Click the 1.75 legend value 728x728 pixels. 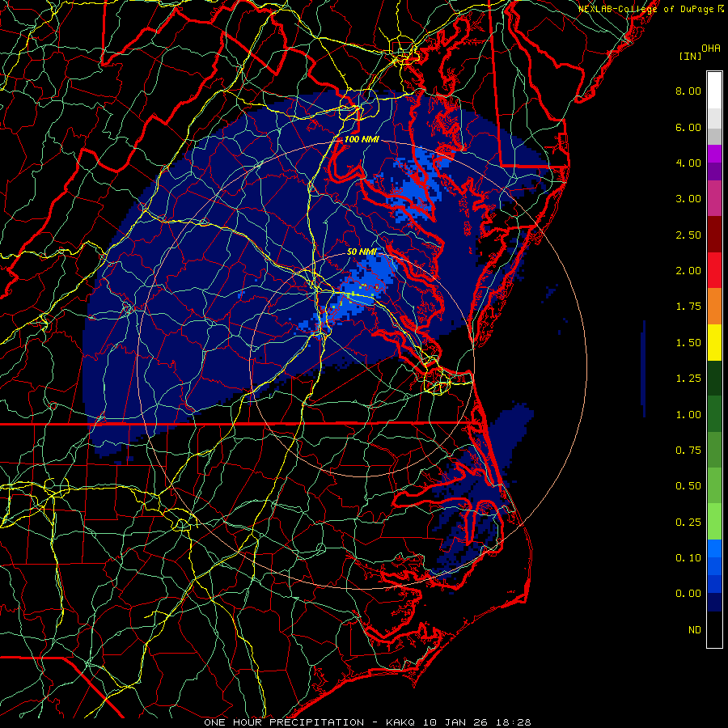click(x=688, y=307)
